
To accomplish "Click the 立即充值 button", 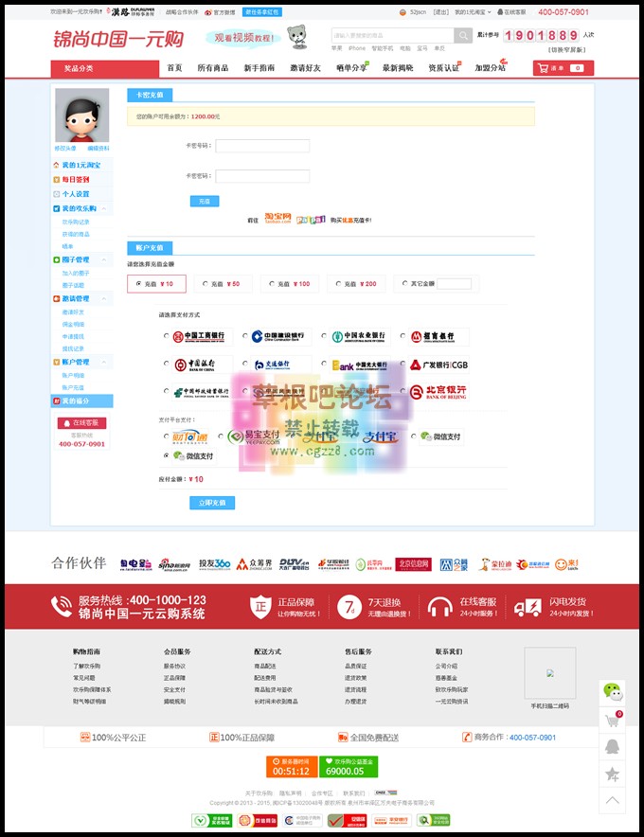I will (x=212, y=503).
